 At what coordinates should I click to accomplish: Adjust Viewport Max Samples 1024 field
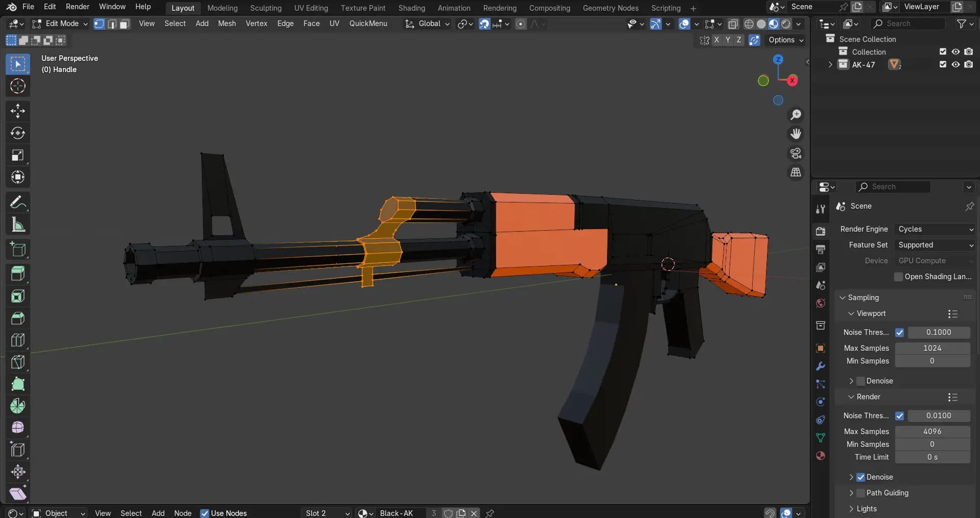click(932, 348)
